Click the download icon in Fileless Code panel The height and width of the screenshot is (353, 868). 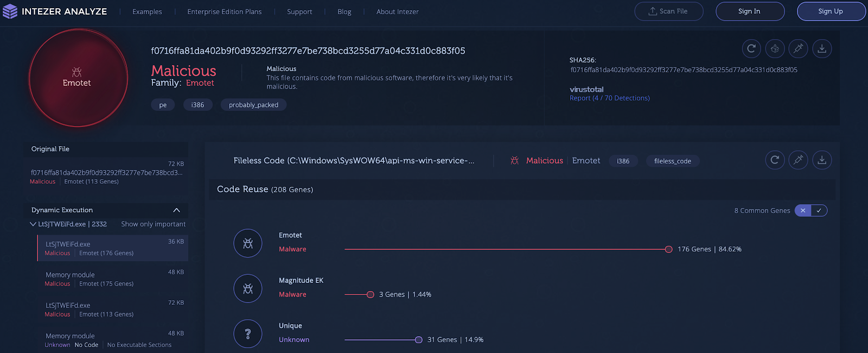pyautogui.click(x=822, y=160)
